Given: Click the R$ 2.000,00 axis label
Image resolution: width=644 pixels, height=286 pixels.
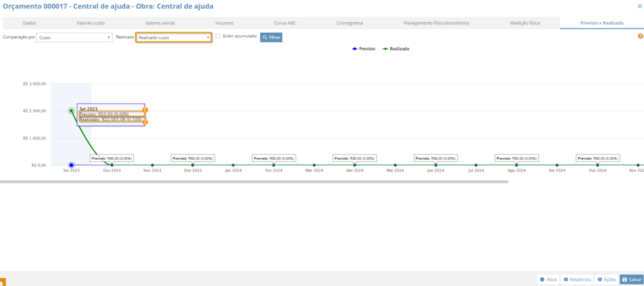Looking at the screenshot, I should 35,111.
